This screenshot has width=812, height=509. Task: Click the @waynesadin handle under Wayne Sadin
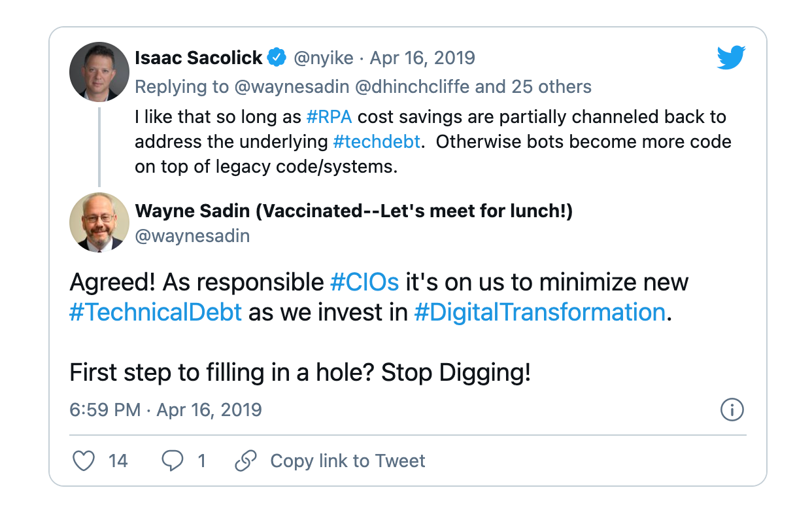[x=192, y=236]
